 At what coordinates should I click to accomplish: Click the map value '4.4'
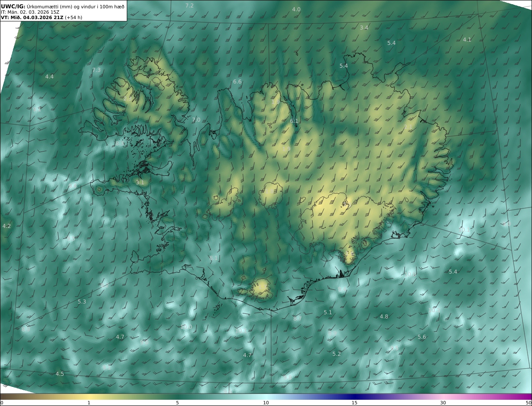(49, 76)
